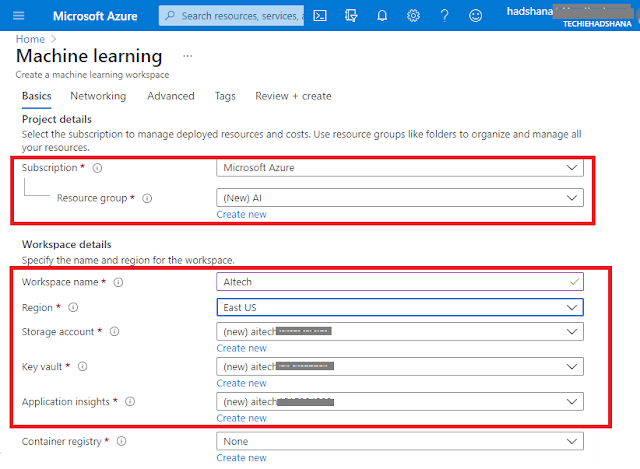
Task: Launch Cloud Shell from top bar
Action: point(320,16)
